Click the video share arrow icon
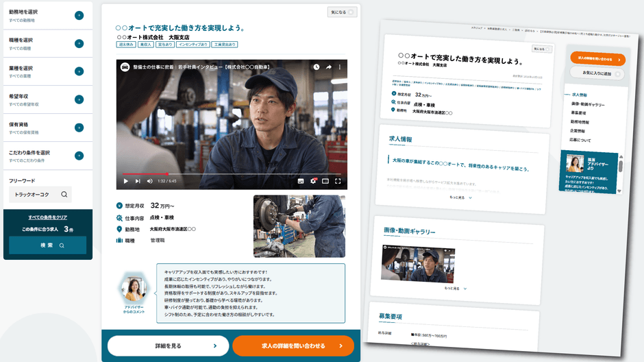 click(x=329, y=67)
